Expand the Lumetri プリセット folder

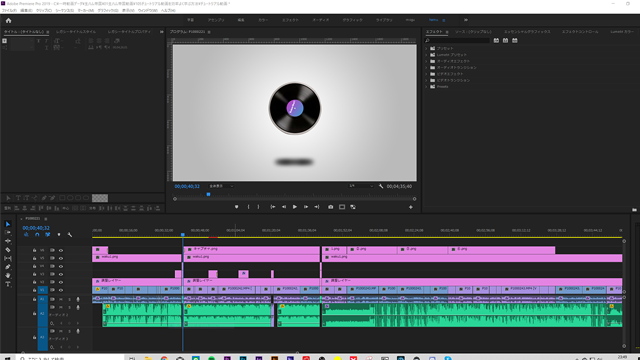tap(427, 55)
